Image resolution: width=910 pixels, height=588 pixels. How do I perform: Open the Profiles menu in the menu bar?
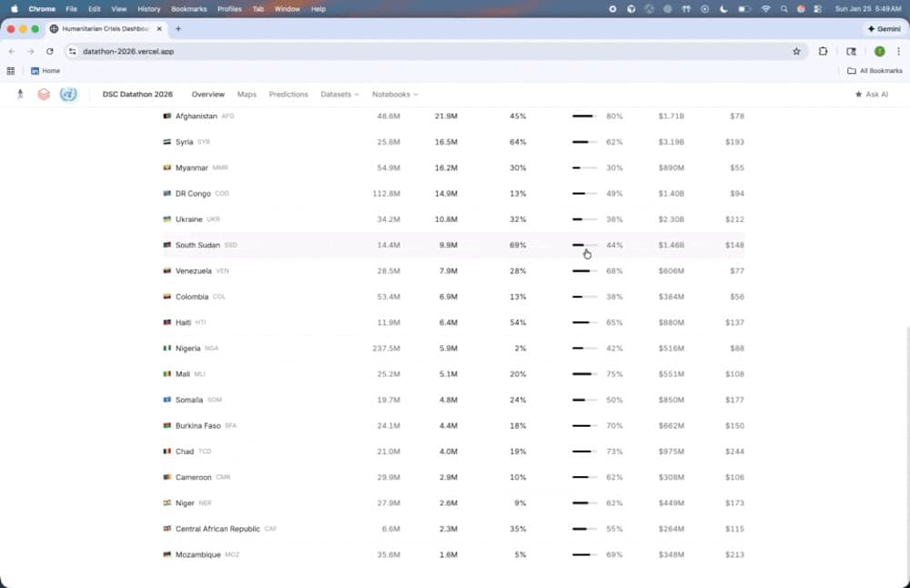click(229, 9)
